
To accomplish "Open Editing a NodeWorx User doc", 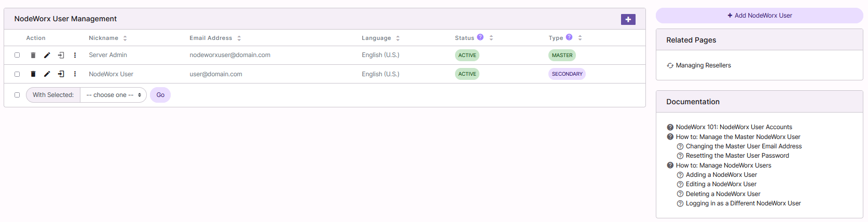I will (721, 184).
